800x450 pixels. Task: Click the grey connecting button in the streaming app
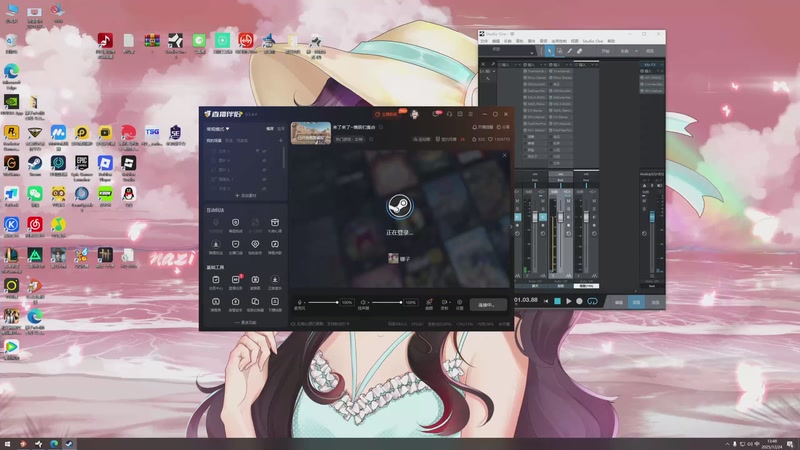tap(488, 305)
